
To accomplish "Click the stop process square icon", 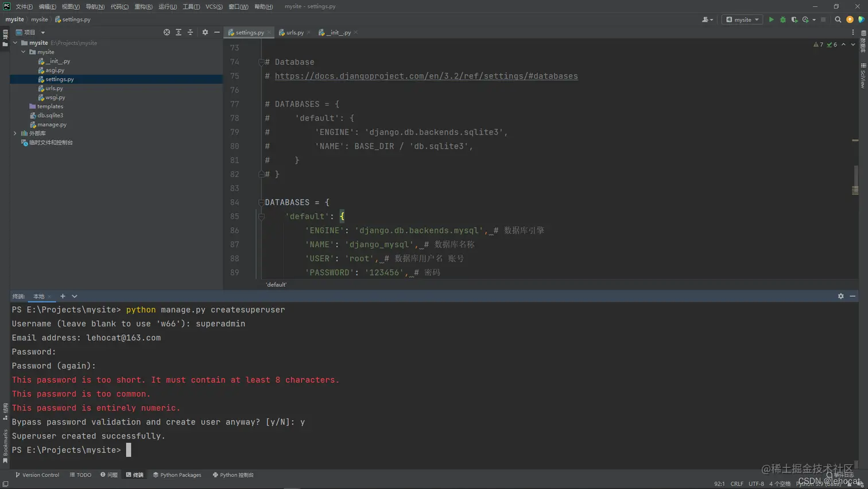I will coord(823,20).
